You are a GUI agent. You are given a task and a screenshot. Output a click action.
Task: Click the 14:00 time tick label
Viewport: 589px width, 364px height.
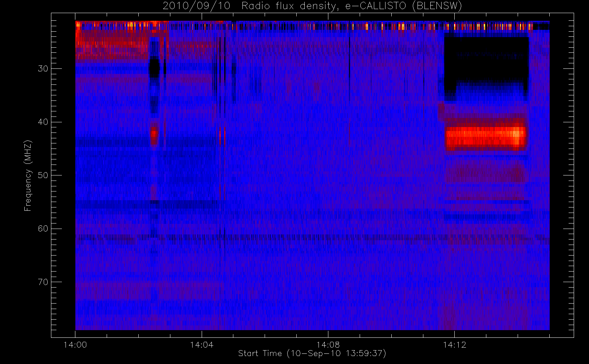click(x=75, y=345)
